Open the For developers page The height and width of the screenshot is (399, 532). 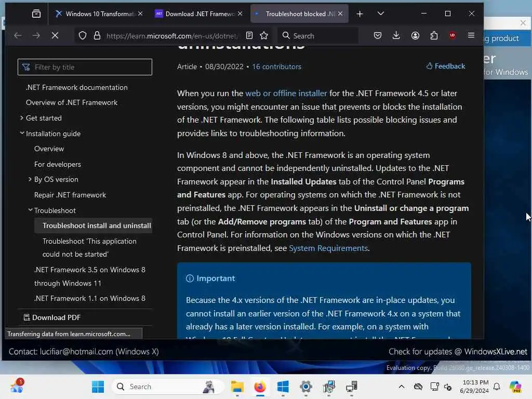coord(57,164)
